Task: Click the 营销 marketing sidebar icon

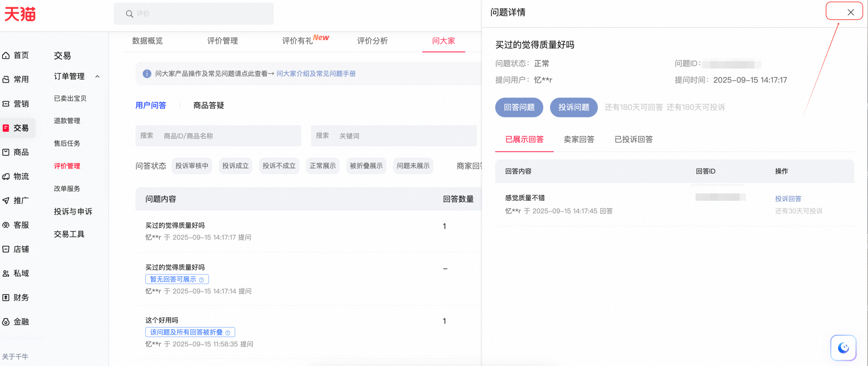Action: click(x=6, y=104)
